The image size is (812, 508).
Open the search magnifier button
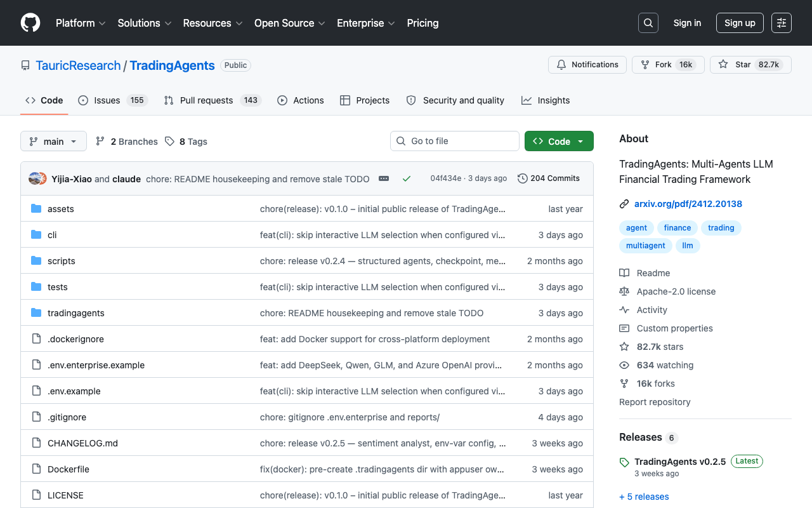pyautogui.click(x=648, y=23)
